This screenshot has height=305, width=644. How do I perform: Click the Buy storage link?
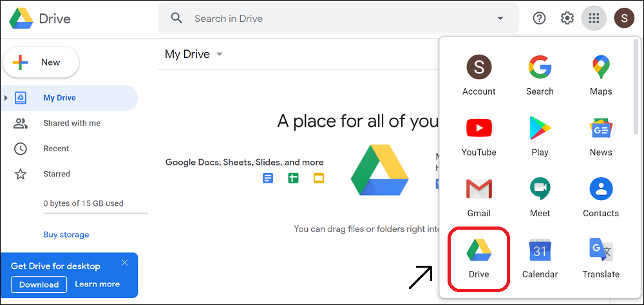[x=66, y=235]
